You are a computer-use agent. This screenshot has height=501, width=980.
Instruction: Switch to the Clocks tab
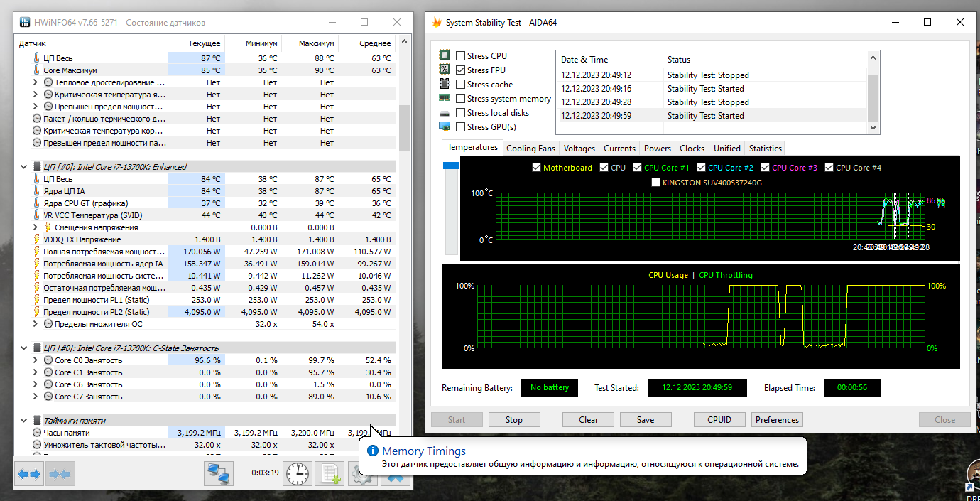692,149
